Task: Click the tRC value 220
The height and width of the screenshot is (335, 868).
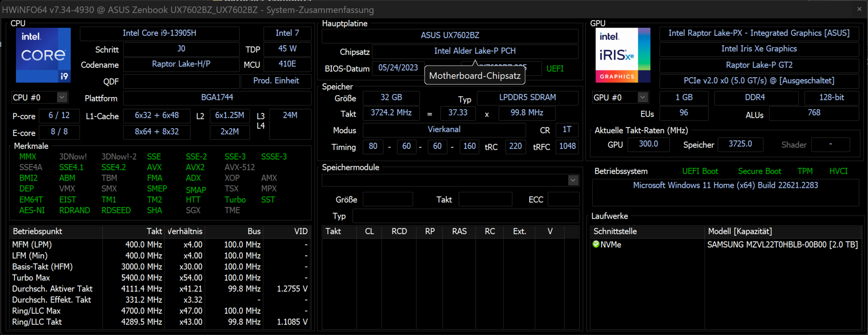Action: [x=515, y=146]
